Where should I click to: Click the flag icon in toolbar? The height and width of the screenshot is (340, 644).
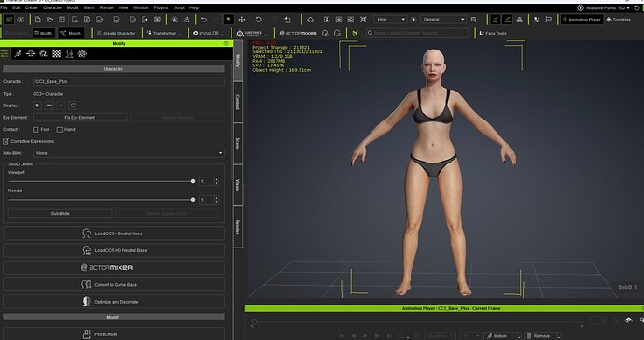(x=548, y=20)
